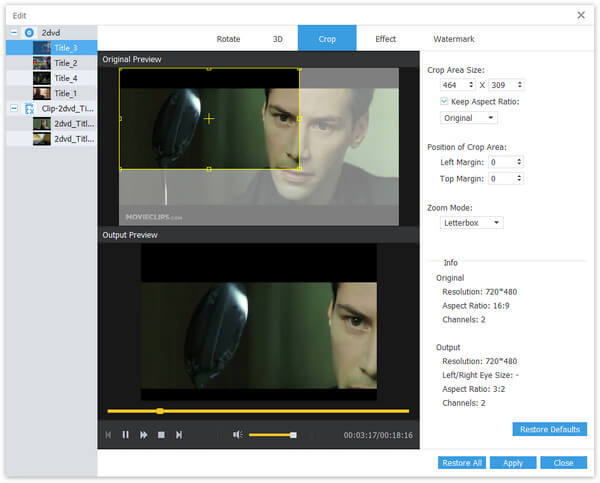Click the video progress slider handle

pos(160,411)
